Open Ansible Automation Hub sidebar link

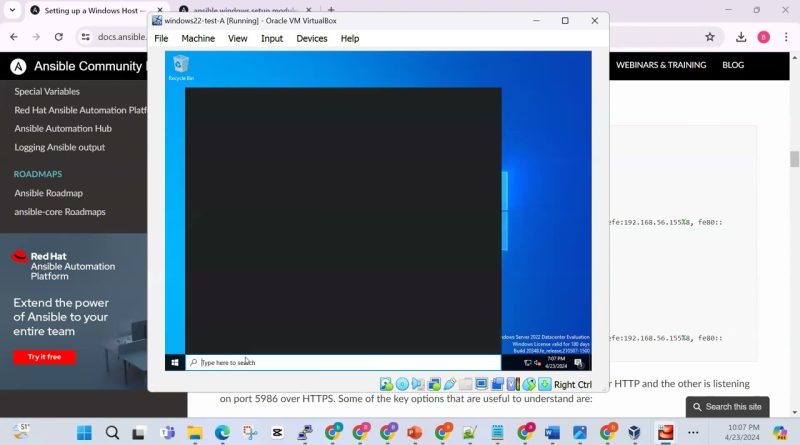pos(63,129)
